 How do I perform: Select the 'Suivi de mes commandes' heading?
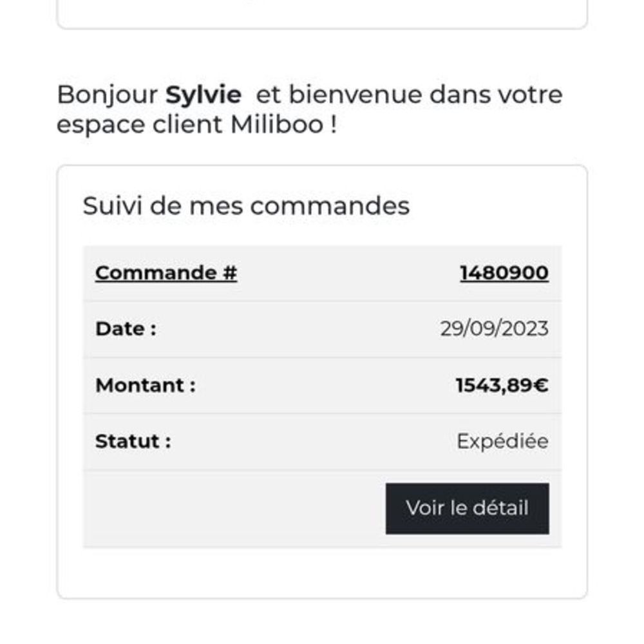point(246,205)
